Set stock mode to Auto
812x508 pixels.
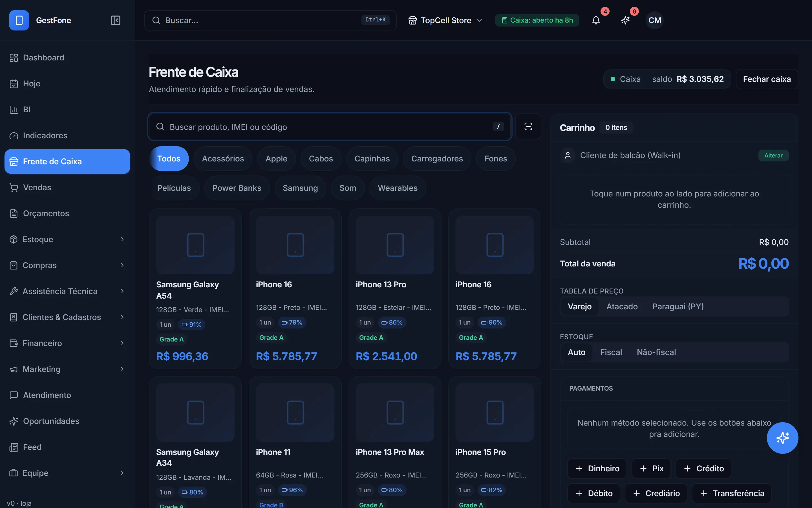[577, 352]
